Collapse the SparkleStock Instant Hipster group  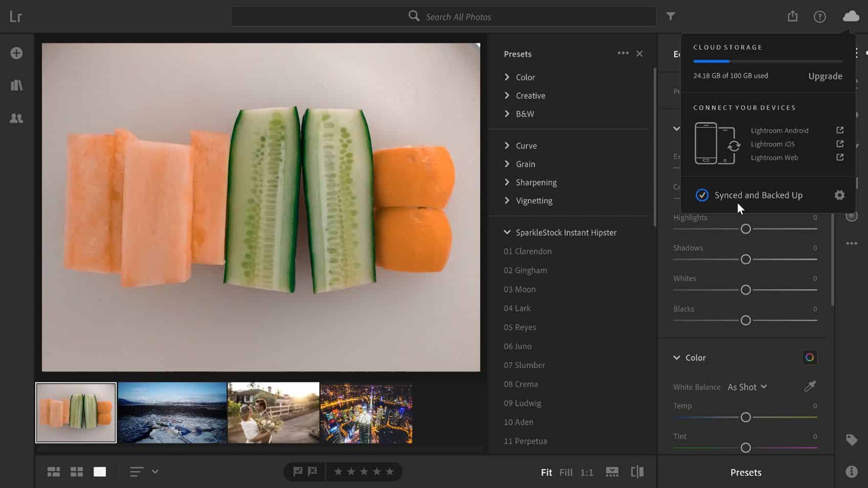tap(560, 233)
